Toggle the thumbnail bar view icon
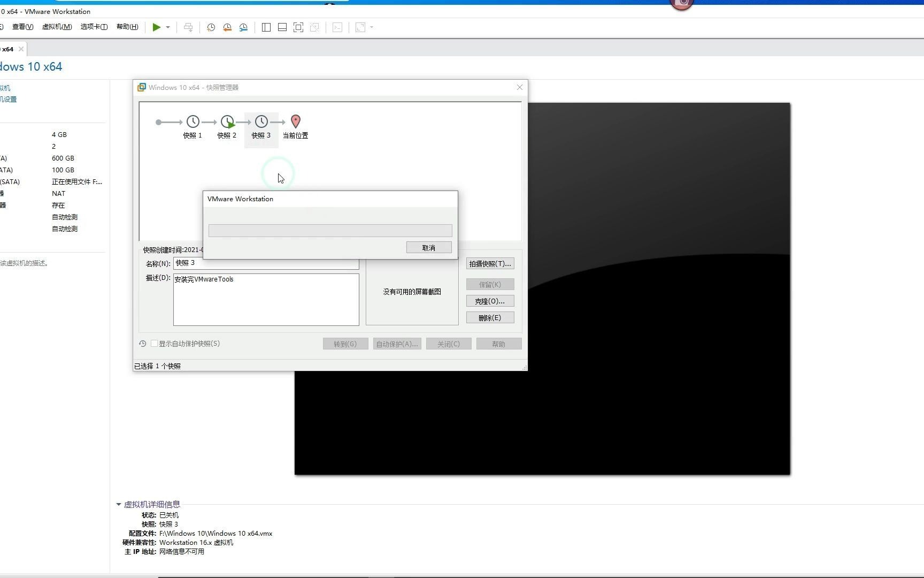924x578 pixels. (x=282, y=27)
